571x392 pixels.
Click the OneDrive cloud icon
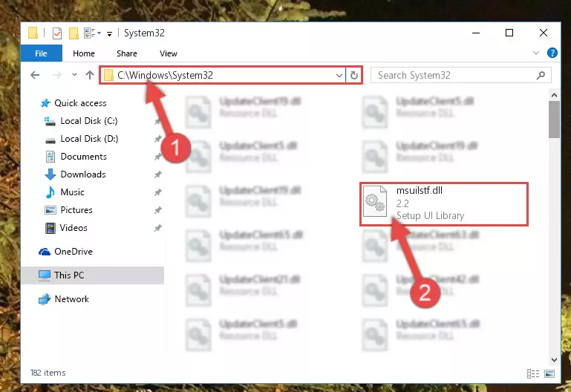tap(45, 252)
